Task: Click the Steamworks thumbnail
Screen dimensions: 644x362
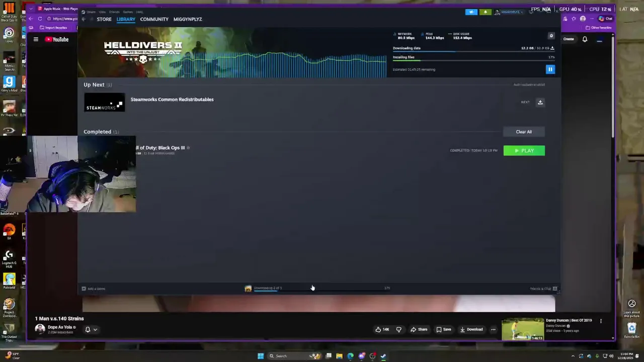Action: coord(104,102)
